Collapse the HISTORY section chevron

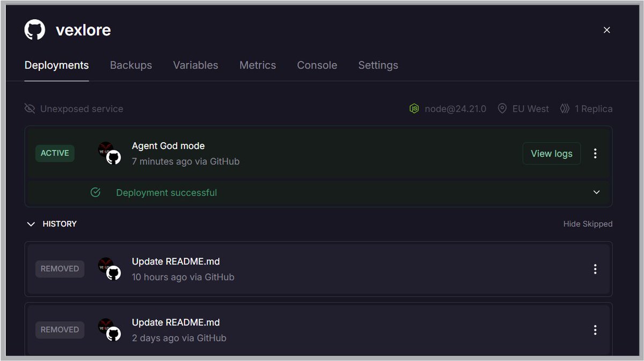pos(31,224)
